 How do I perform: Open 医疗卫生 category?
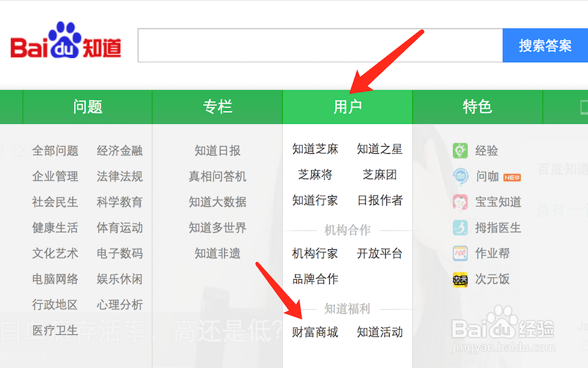pos(55,330)
